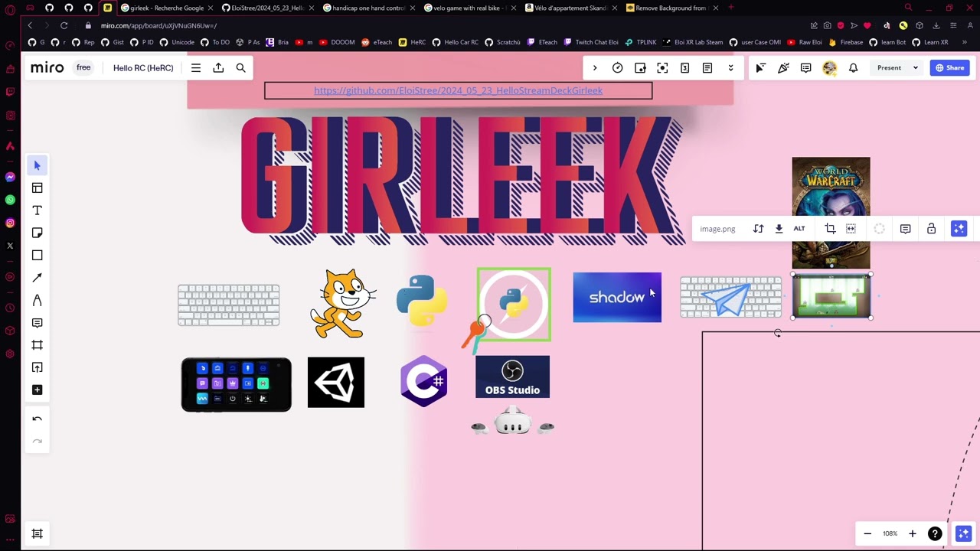Open reactions confetti icon
This screenshot has height=551, width=980.
click(783, 68)
